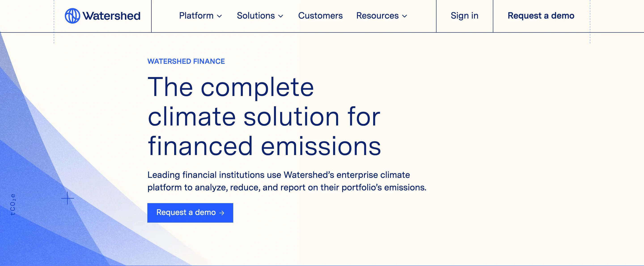Click the WATERSHED FINANCE eyebrow label
644x266 pixels.
pyautogui.click(x=186, y=61)
